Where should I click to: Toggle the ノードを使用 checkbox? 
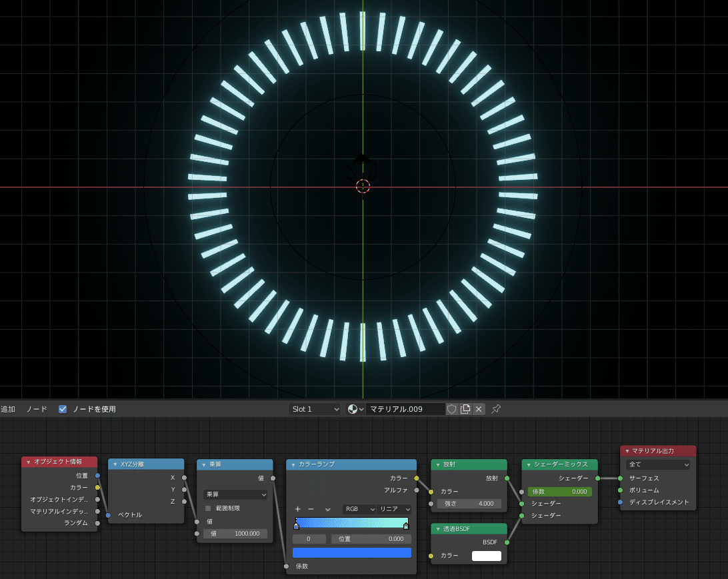coord(63,408)
